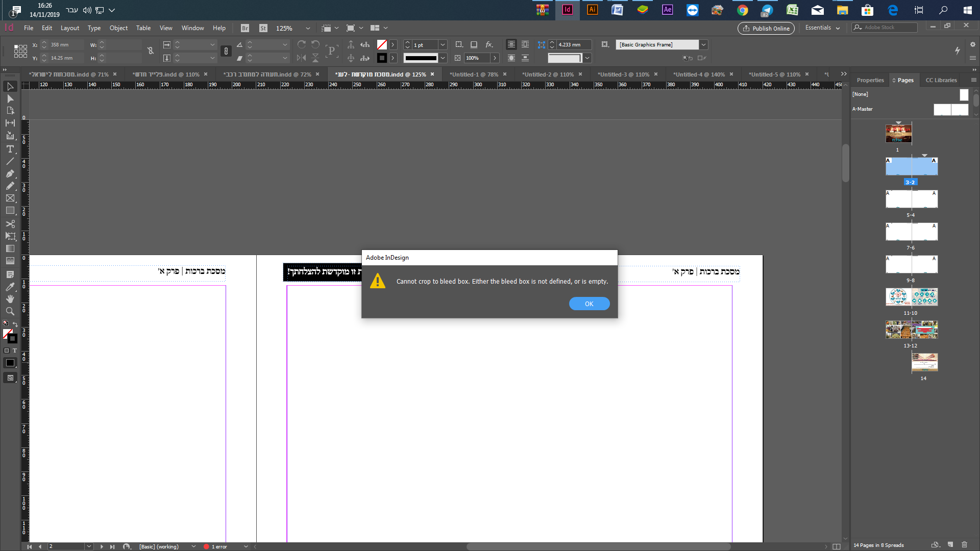
Task: Swap fill and stroke arrows
Action: tap(15, 324)
